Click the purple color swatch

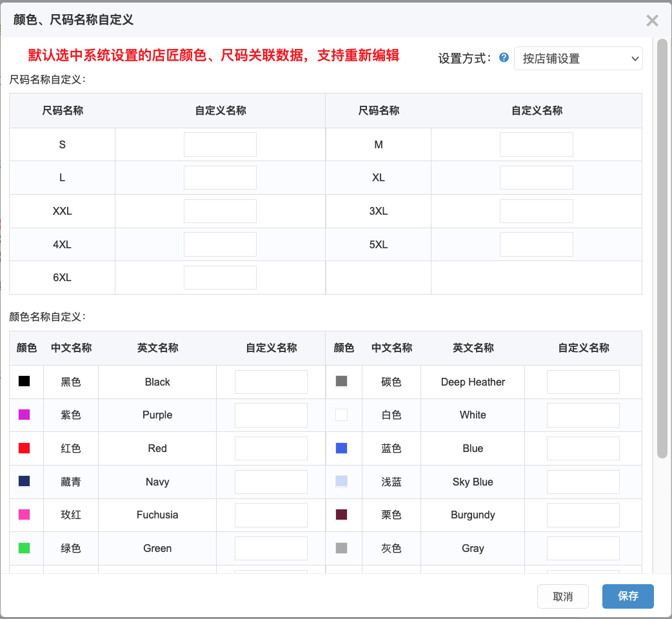pyautogui.click(x=24, y=414)
